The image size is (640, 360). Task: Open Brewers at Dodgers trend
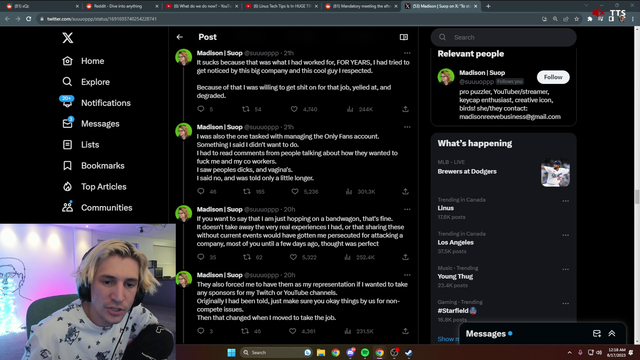coord(467,171)
